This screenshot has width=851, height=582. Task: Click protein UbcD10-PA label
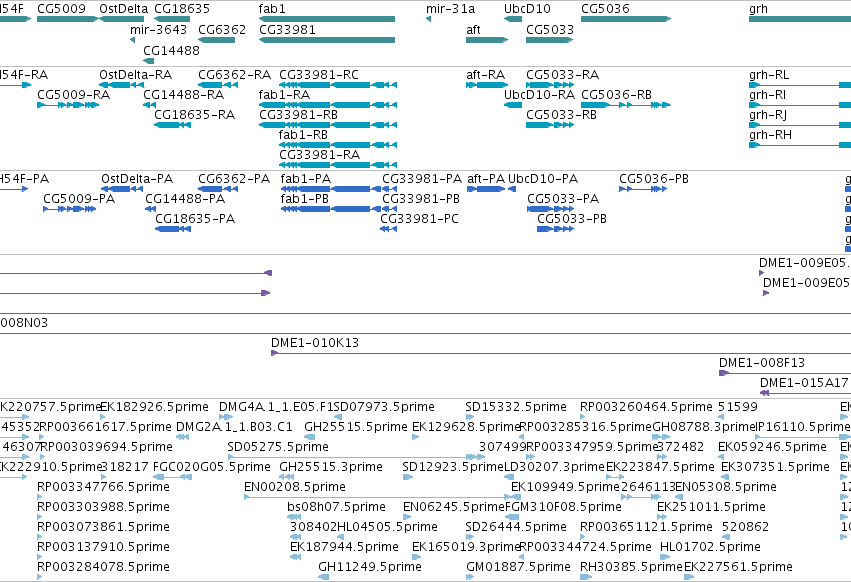pos(543,179)
